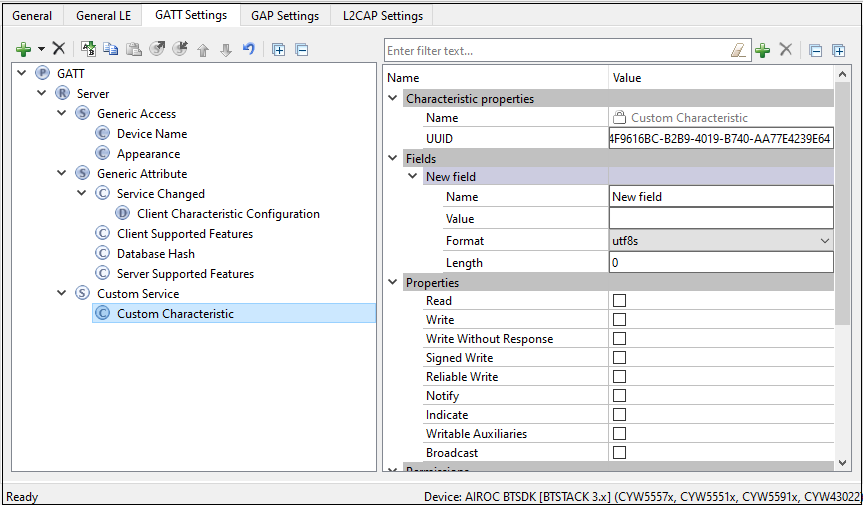Click the copy icon in tree toolbar
863x505 pixels.
point(110,49)
